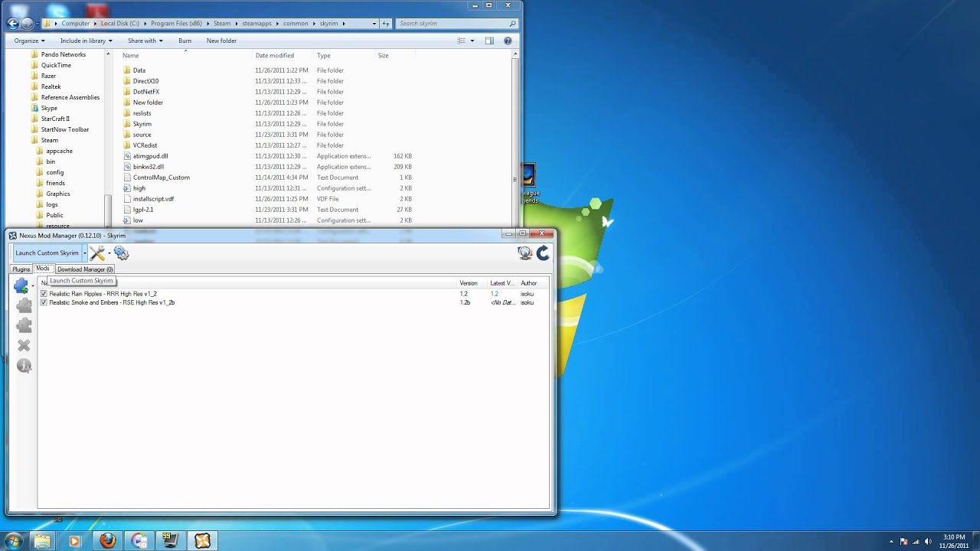980x551 pixels.
Task: Click the mod info tag icon
Action: pyautogui.click(x=24, y=366)
